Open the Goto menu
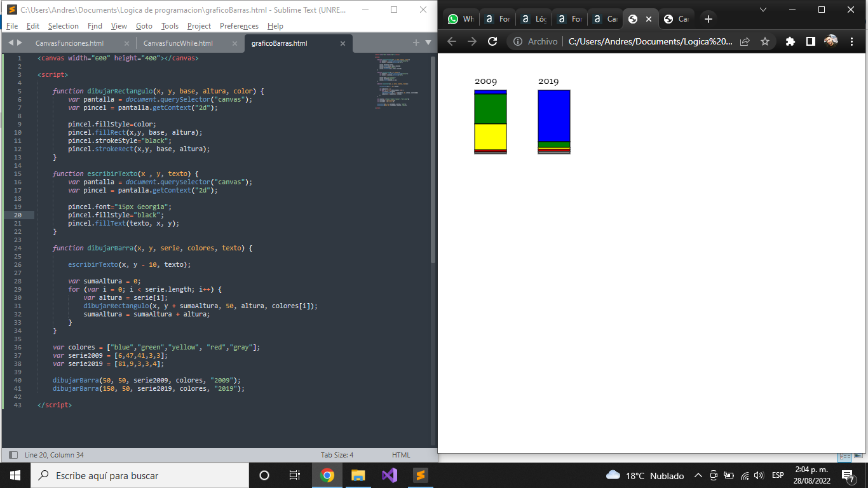This screenshot has height=488, width=868. (144, 26)
